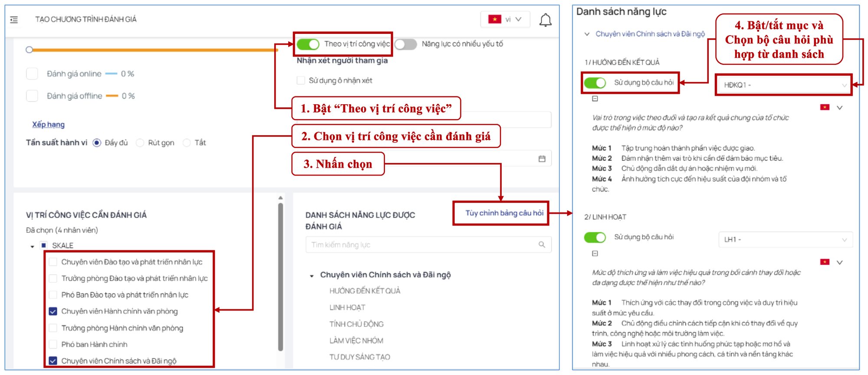Viewport: 868px width, 375px height.
Task: Collapse the LINH HOẠT question box icon
Action: tap(595, 253)
